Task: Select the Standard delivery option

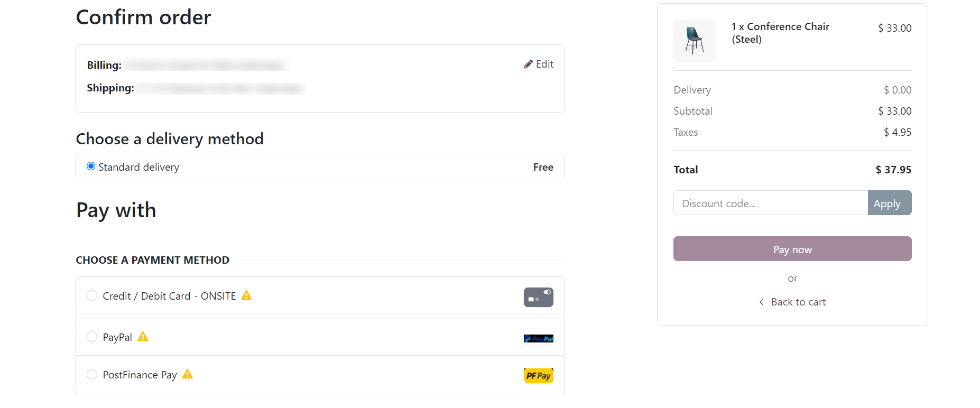Action: [91, 166]
